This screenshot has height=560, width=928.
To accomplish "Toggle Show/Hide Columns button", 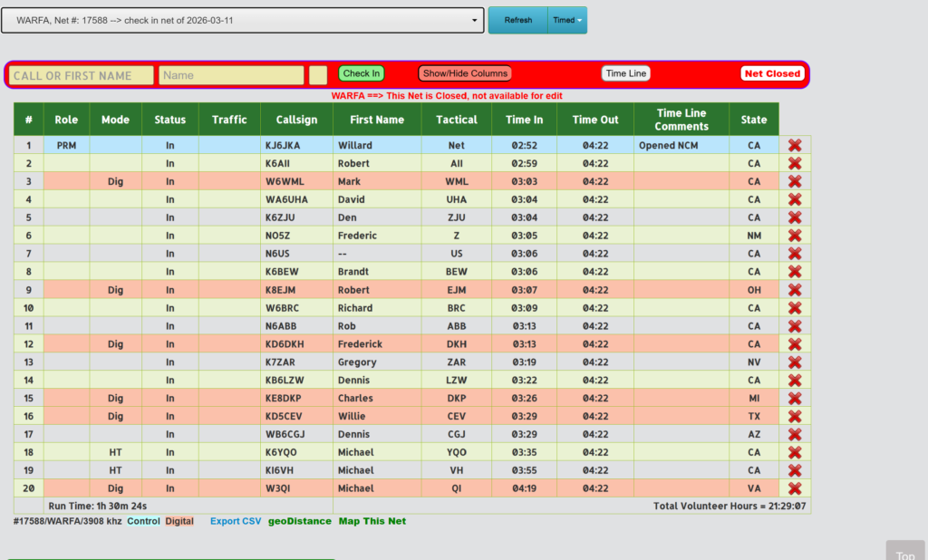I will [465, 73].
